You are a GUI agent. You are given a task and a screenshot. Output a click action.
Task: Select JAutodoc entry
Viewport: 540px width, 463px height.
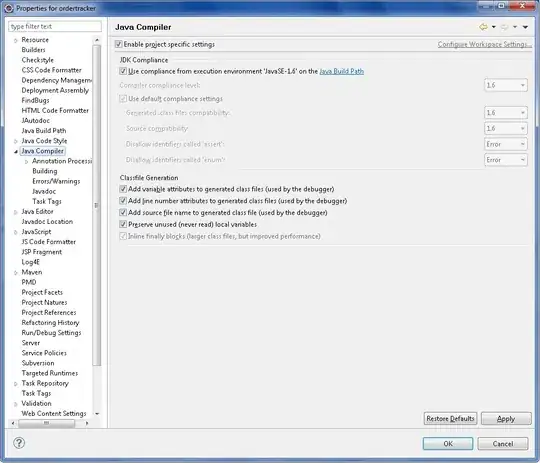click(x=35, y=121)
